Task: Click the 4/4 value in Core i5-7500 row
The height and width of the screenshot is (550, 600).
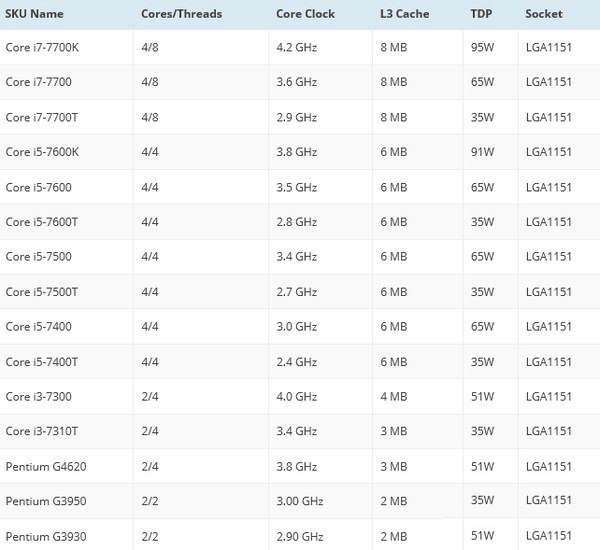Action: (x=150, y=256)
